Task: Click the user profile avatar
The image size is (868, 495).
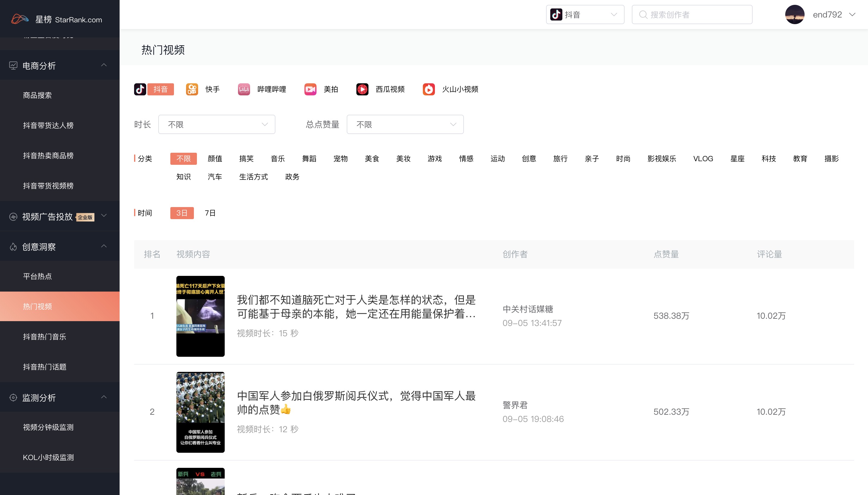Action: [795, 14]
